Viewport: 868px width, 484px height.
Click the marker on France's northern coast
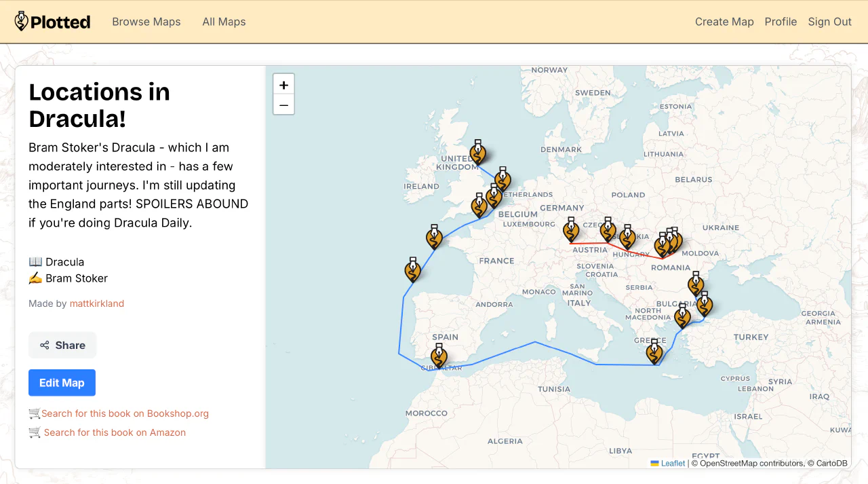click(x=434, y=237)
